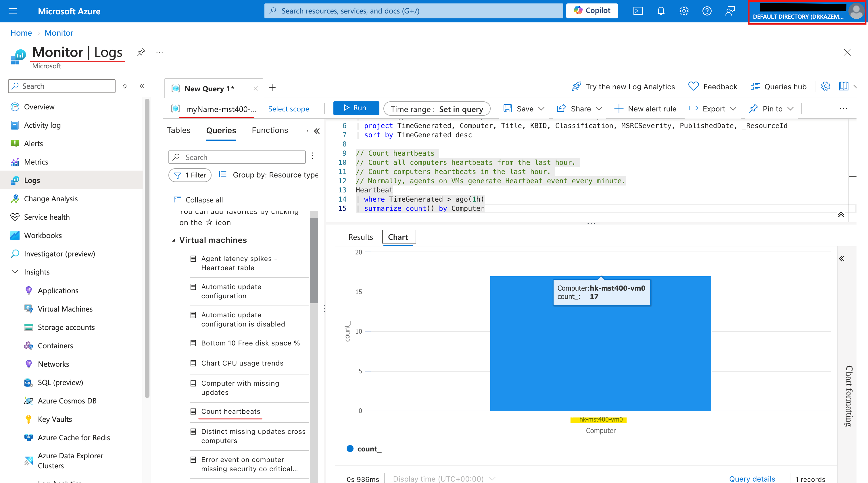Click the Feedback heart button
The width and height of the screenshot is (868, 483).
click(712, 86)
